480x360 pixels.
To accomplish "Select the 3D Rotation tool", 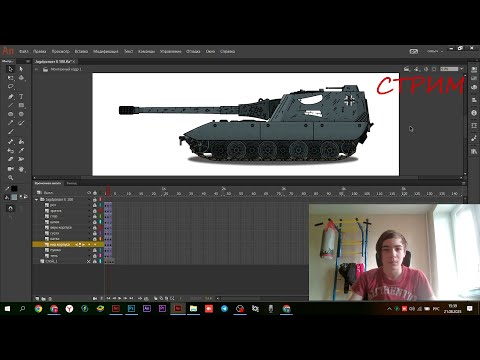I will [21, 78].
